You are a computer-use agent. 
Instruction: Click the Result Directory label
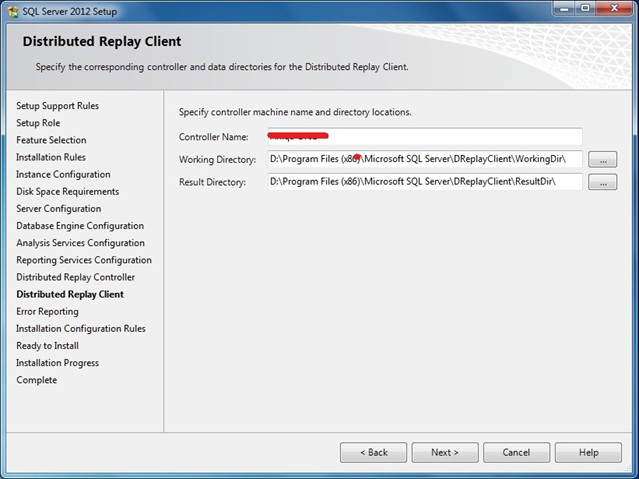pyautogui.click(x=212, y=182)
